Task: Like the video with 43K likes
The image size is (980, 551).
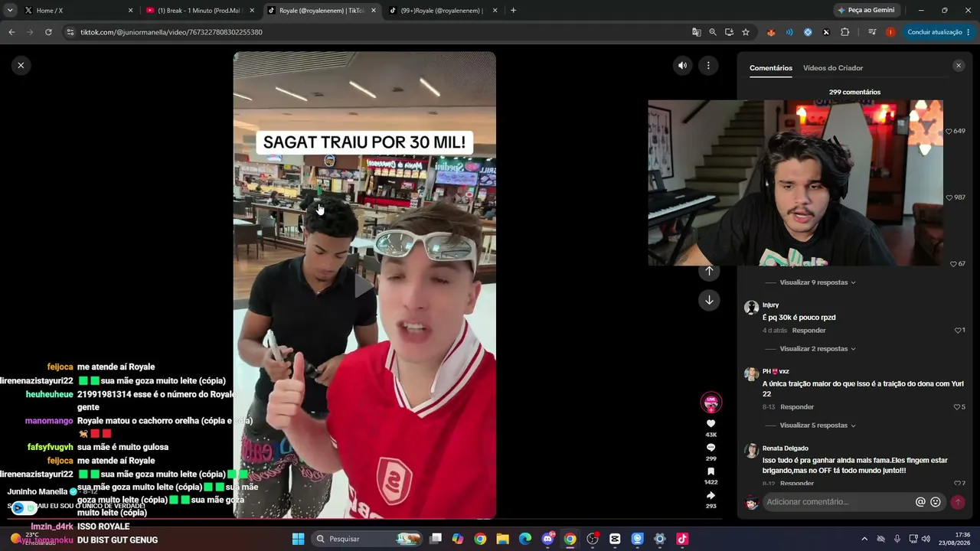Action: (x=710, y=423)
